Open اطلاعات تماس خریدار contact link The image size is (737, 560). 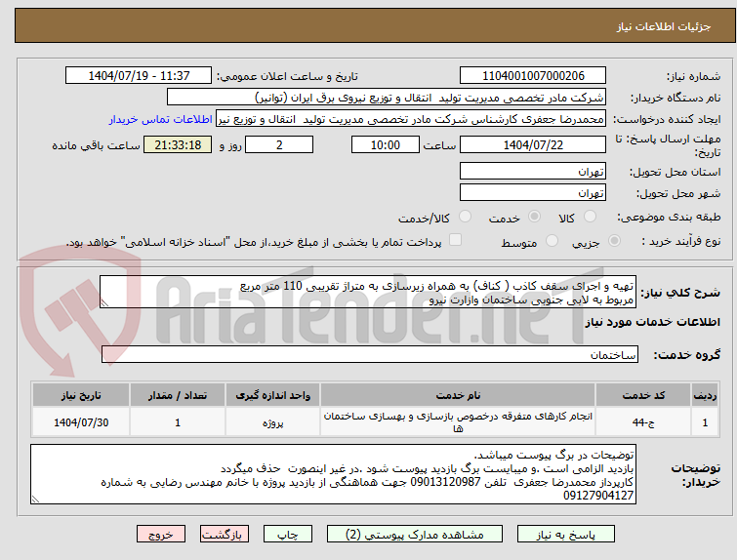pos(161,119)
